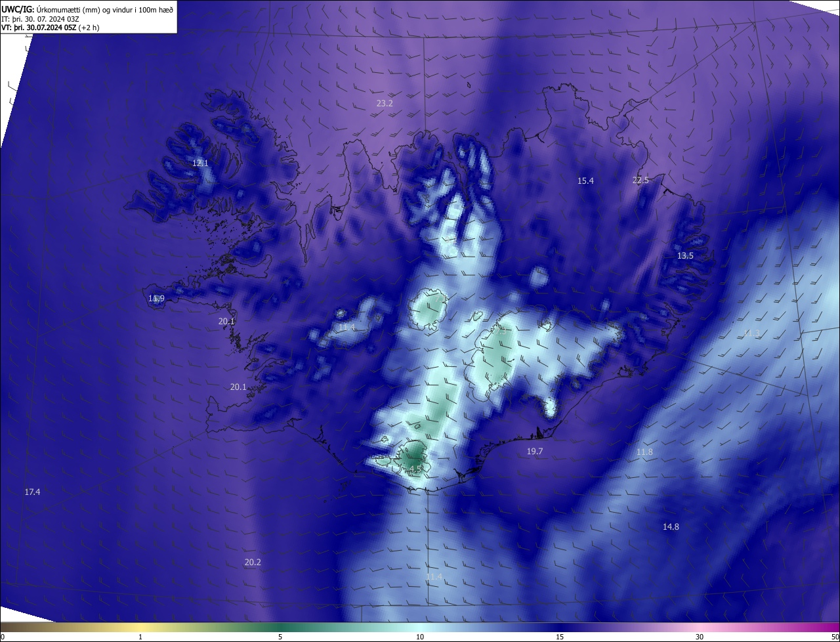Click the color scale tick label 15

coord(560,637)
